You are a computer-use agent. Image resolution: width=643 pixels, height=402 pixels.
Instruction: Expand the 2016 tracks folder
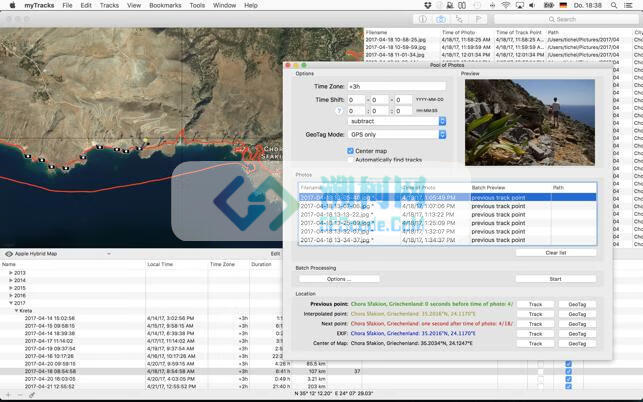[x=11, y=295]
